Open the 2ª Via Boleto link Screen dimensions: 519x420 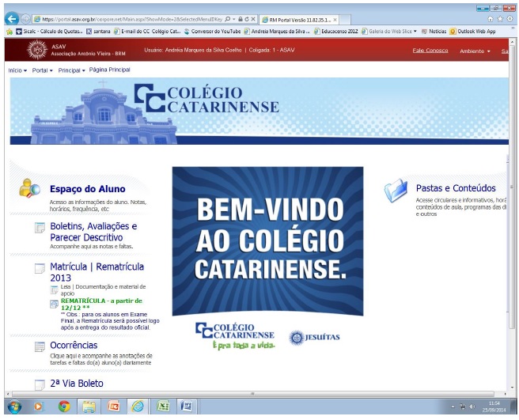[x=77, y=384]
